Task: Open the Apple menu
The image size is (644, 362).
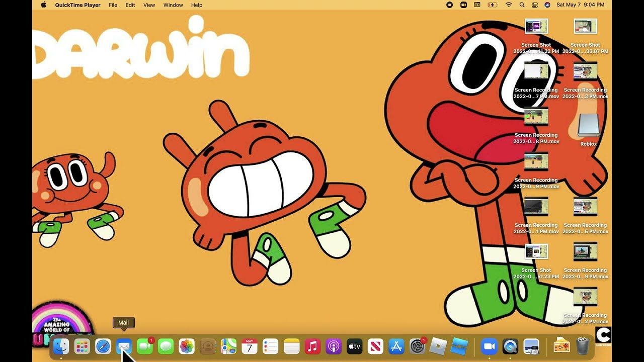Action: coord(43,5)
